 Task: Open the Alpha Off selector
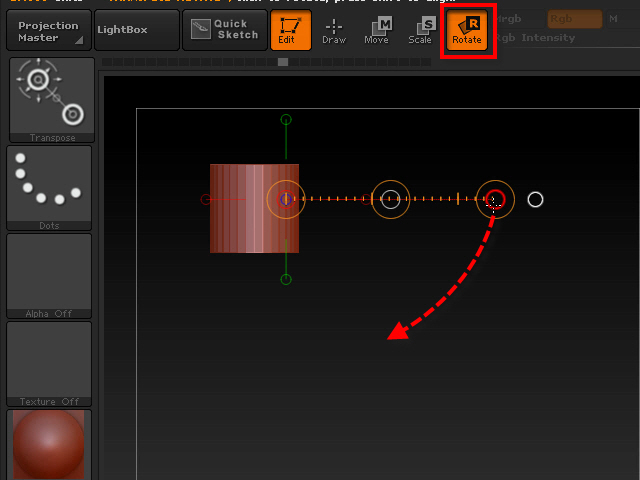(x=49, y=276)
